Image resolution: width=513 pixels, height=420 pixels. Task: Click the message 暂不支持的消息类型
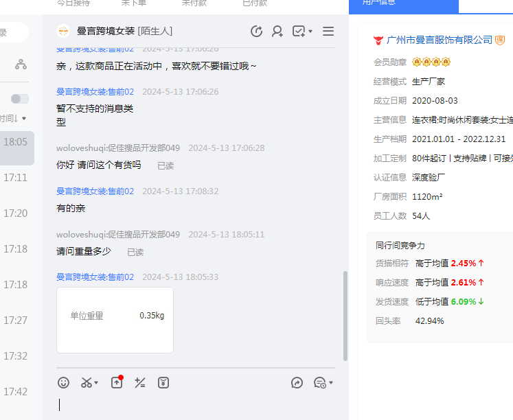click(95, 115)
